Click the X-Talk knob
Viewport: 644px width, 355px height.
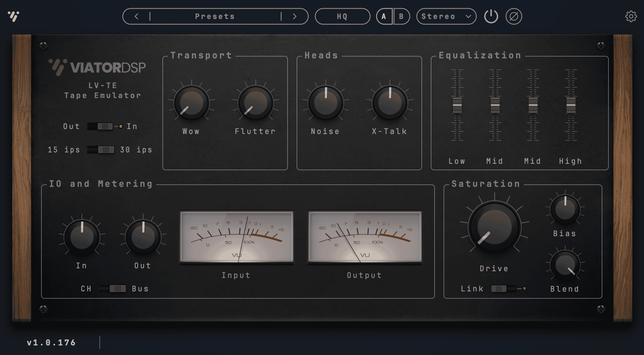coord(390,103)
